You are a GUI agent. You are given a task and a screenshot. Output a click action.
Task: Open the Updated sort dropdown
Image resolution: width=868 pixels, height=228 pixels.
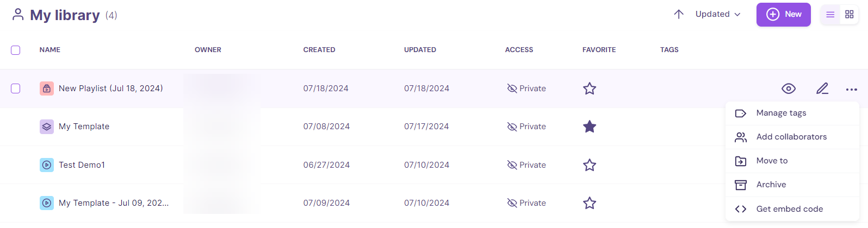(x=718, y=14)
